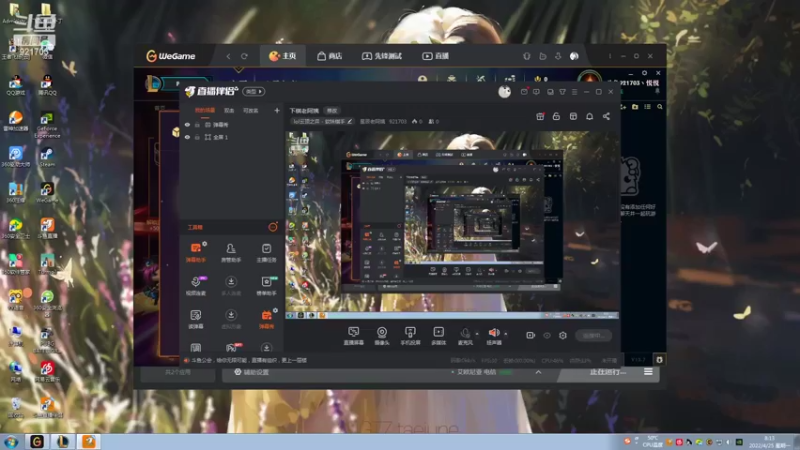Click the orange 弹幕秀 tool icon
Image resolution: width=800 pixels, height=450 pixels.
(266, 318)
